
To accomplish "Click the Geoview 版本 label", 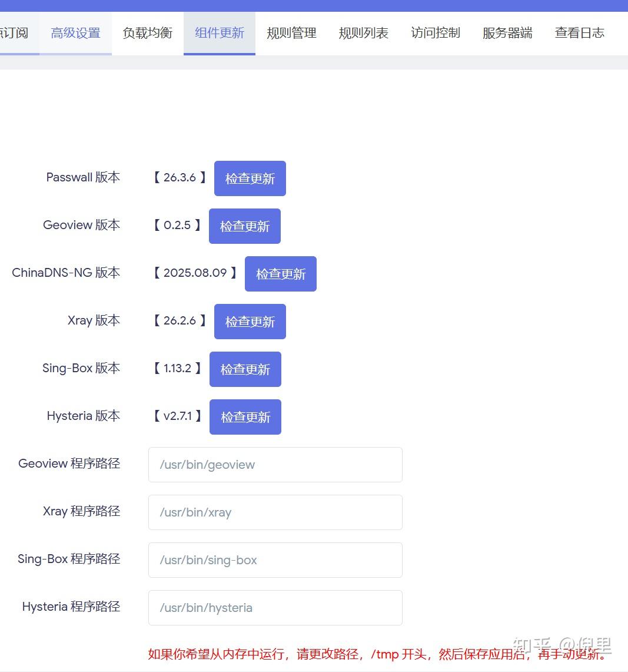I will 81,225.
